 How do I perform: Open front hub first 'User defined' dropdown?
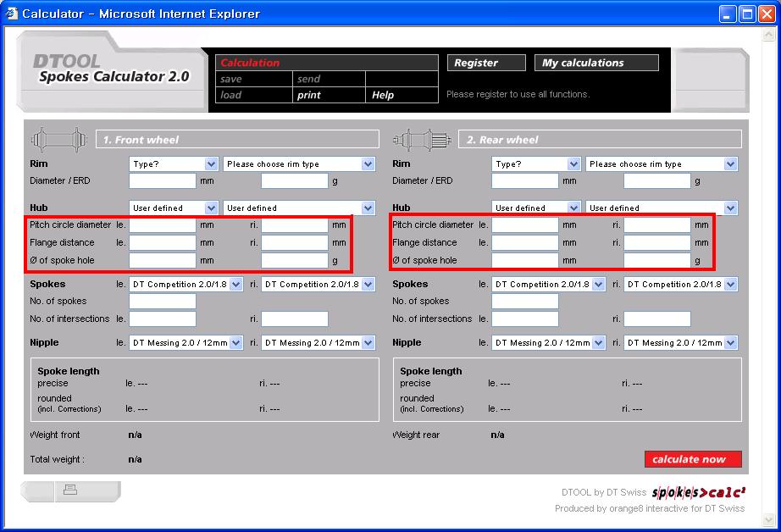(174, 208)
